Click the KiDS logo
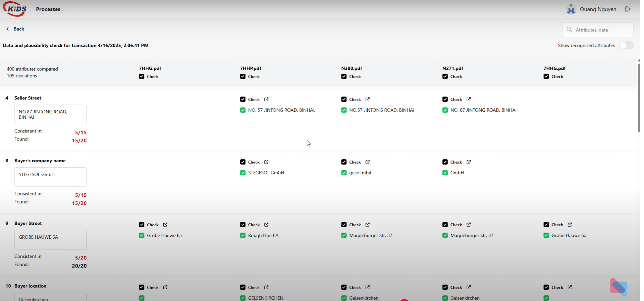644x301 pixels. point(15,9)
